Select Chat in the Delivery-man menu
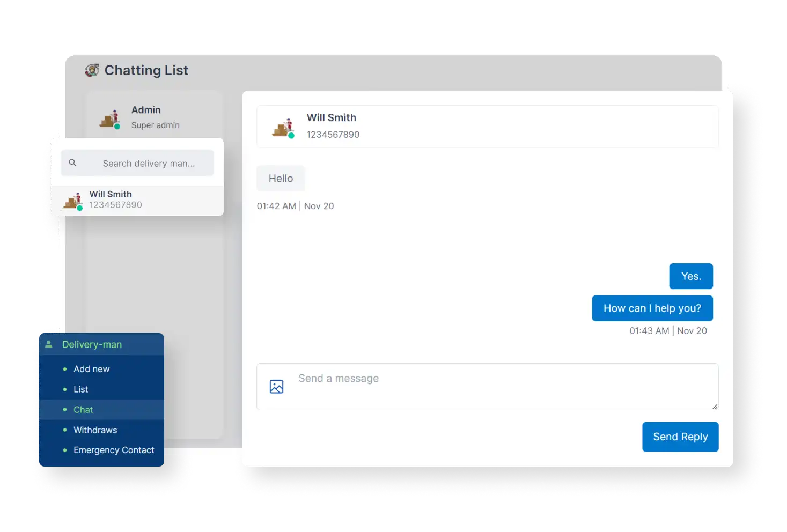The height and width of the screenshot is (532, 787). [x=83, y=409]
